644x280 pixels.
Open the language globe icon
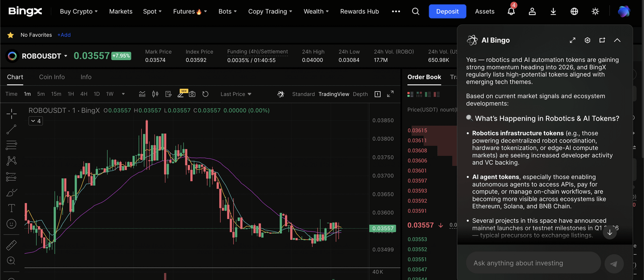point(575,11)
